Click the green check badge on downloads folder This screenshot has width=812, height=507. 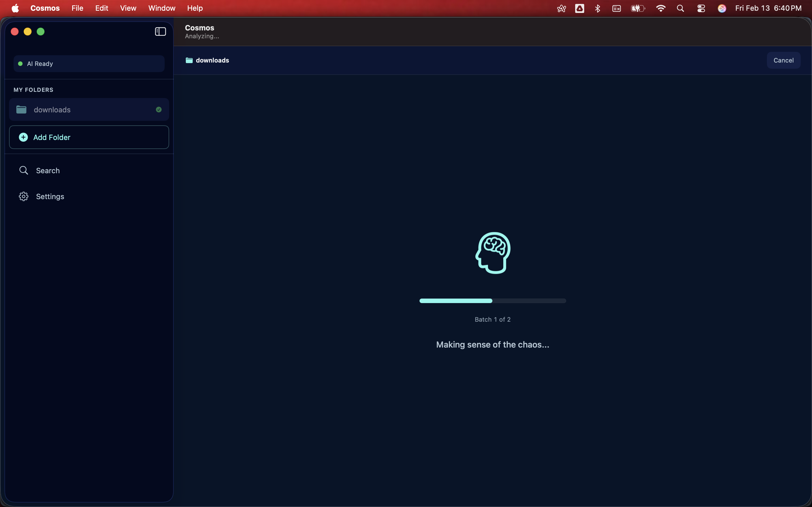(158, 109)
